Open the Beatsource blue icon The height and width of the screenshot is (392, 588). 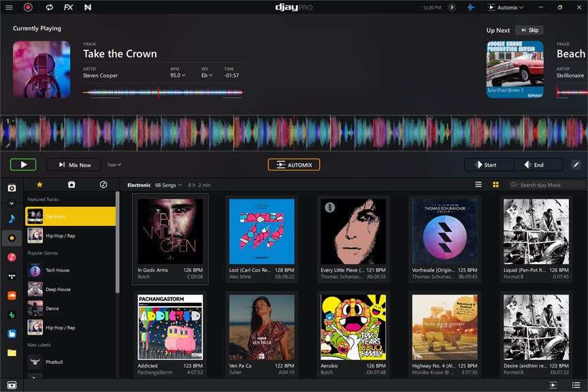coord(12,334)
